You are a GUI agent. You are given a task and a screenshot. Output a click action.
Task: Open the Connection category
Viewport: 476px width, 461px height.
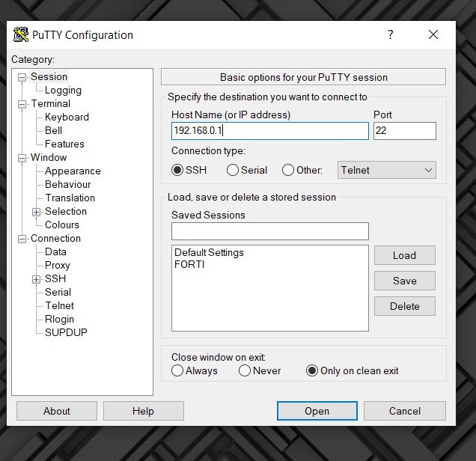55,238
